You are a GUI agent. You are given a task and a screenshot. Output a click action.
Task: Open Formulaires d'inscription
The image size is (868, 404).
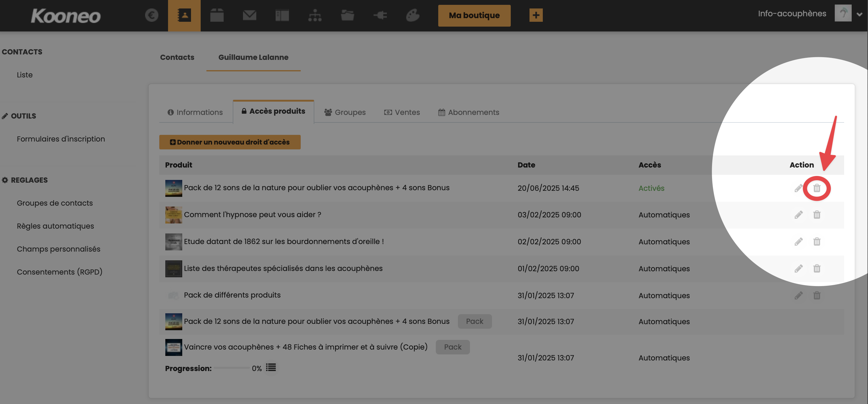pos(61,139)
